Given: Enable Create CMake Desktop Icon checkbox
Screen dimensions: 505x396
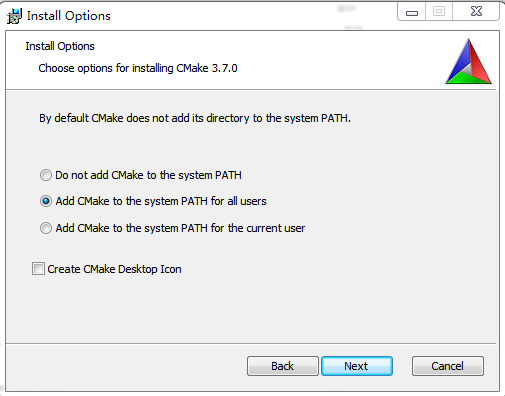Looking at the screenshot, I should coord(38,268).
